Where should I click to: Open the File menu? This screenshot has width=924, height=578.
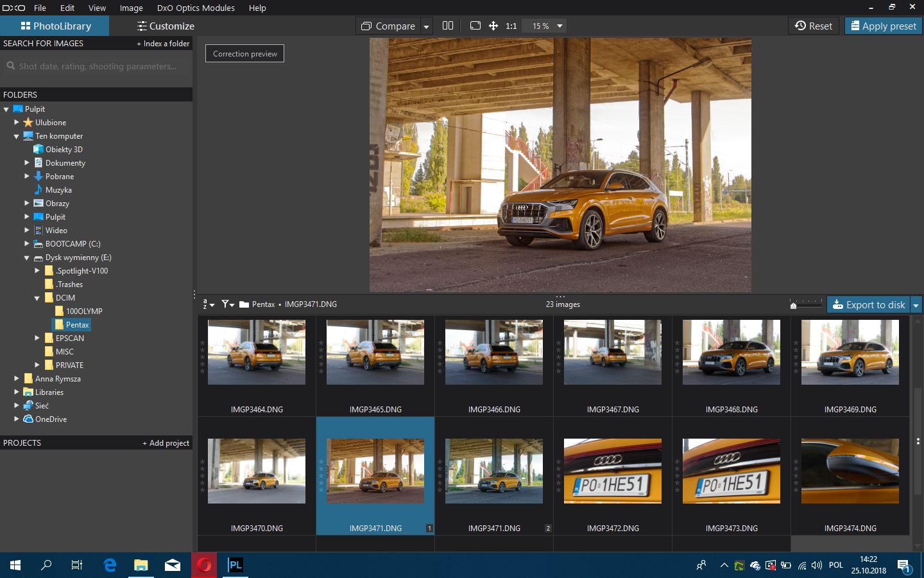click(40, 8)
